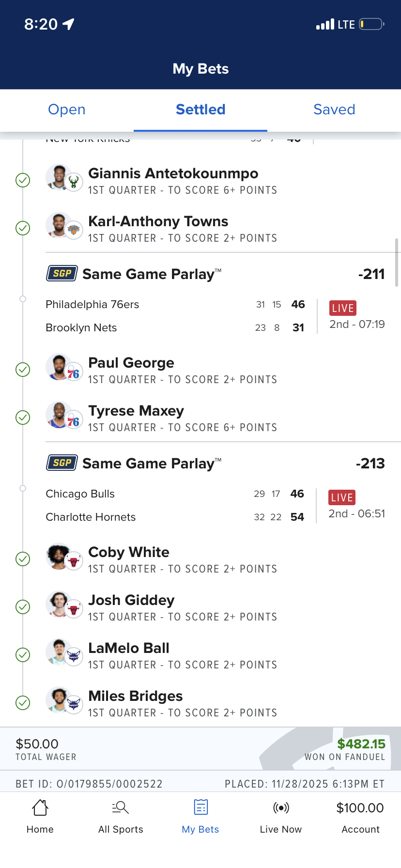The width and height of the screenshot is (401, 868).
Task: Switch to the Saved tab
Action: (334, 109)
